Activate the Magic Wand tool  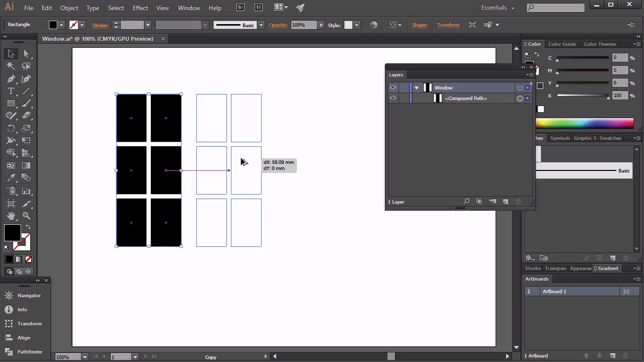coord(11,66)
